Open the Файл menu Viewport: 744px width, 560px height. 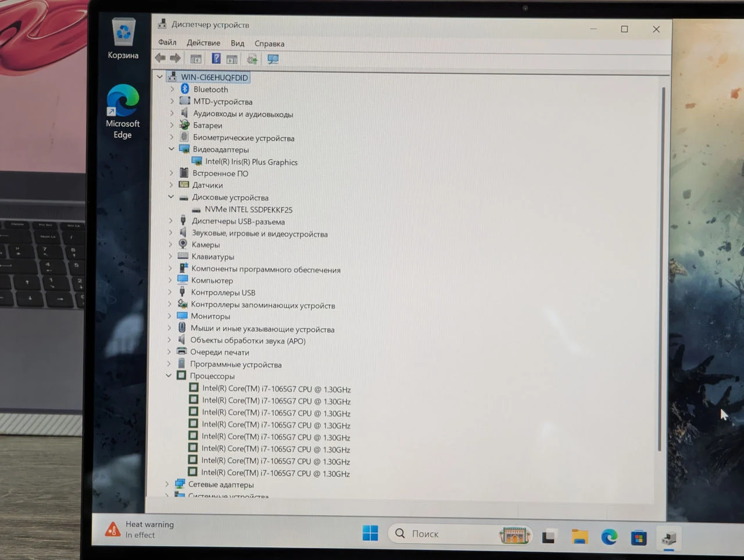[167, 42]
